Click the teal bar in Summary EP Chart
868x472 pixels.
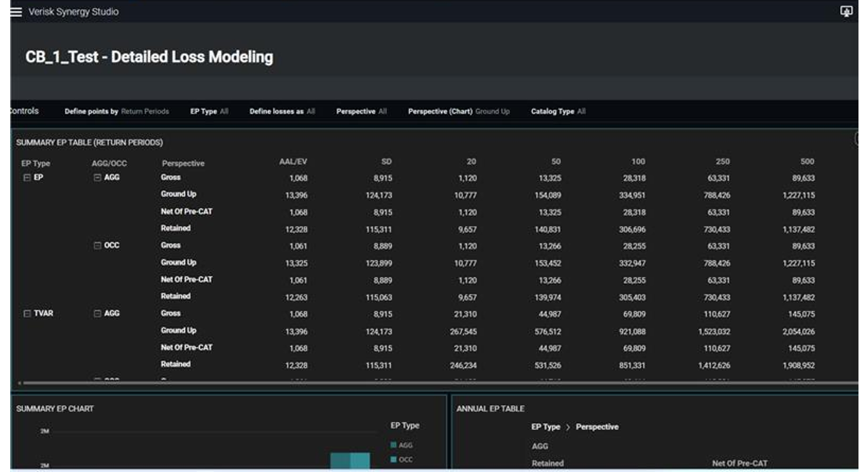click(350, 462)
